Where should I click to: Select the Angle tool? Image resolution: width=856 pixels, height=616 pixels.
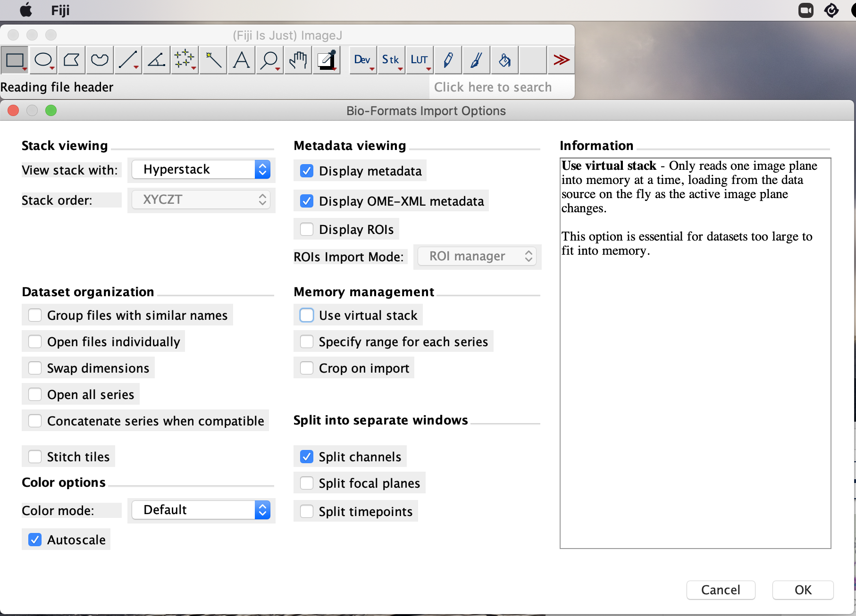pos(156,60)
